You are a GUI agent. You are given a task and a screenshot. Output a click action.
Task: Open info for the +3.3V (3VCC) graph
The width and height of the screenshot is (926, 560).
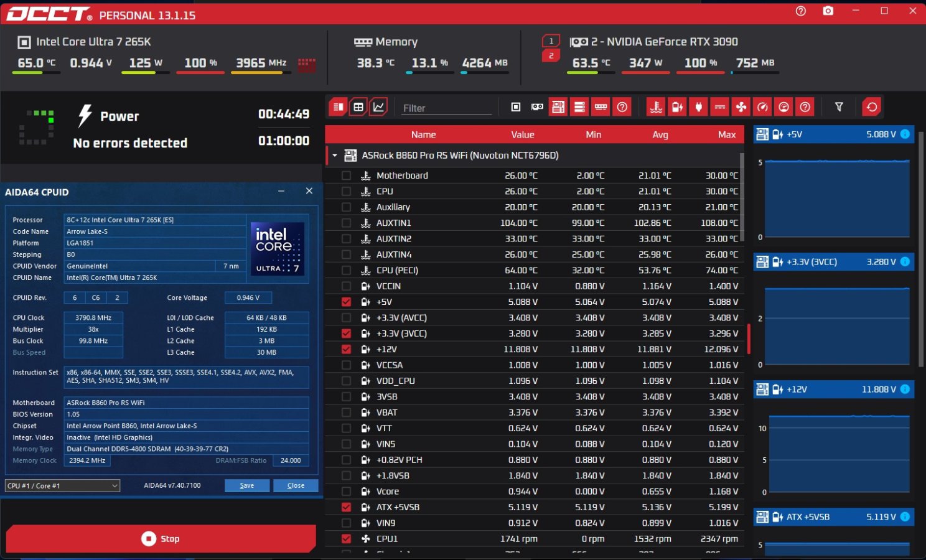(905, 262)
